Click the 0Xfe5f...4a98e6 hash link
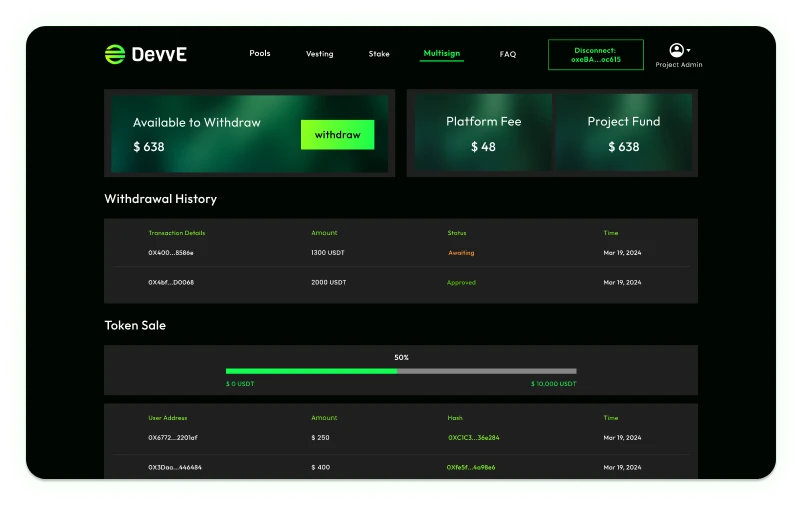 point(471,467)
